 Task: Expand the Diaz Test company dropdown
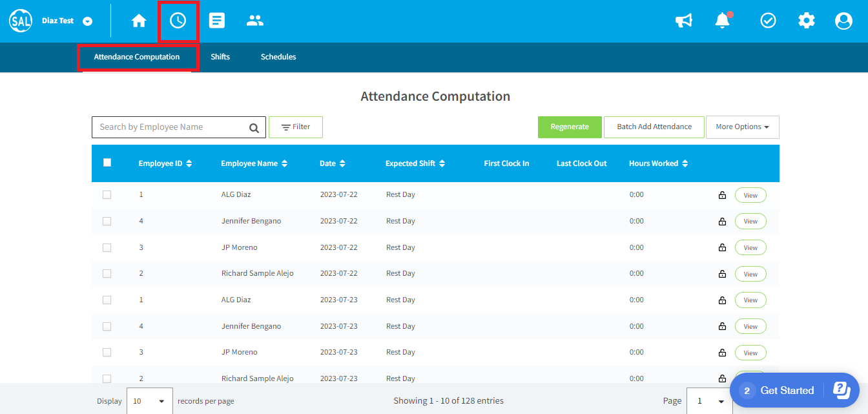[88, 21]
